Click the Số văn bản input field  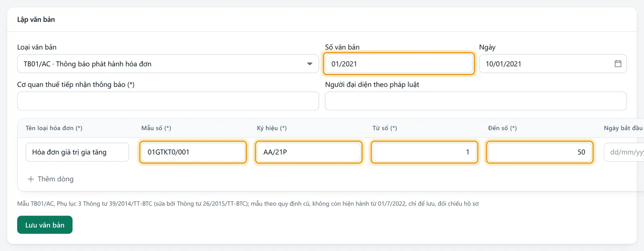tap(399, 64)
